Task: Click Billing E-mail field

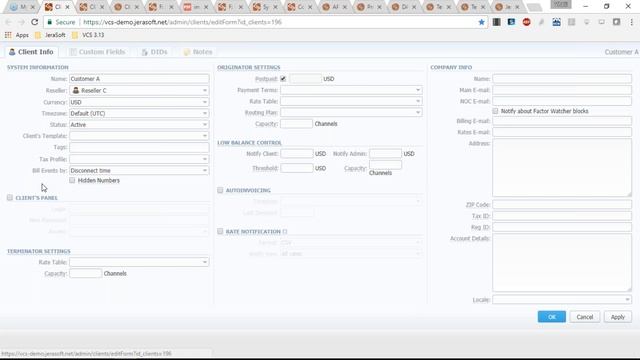Action: (x=562, y=121)
